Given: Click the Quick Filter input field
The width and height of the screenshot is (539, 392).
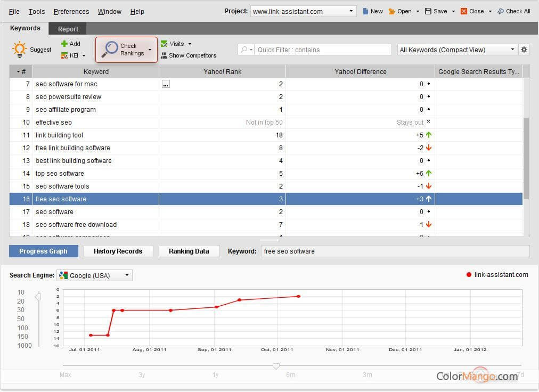Looking at the screenshot, I should (x=323, y=50).
